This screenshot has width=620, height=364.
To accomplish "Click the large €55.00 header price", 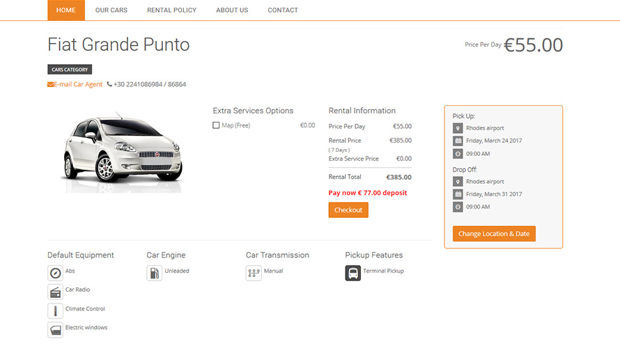I will [533, 45].
